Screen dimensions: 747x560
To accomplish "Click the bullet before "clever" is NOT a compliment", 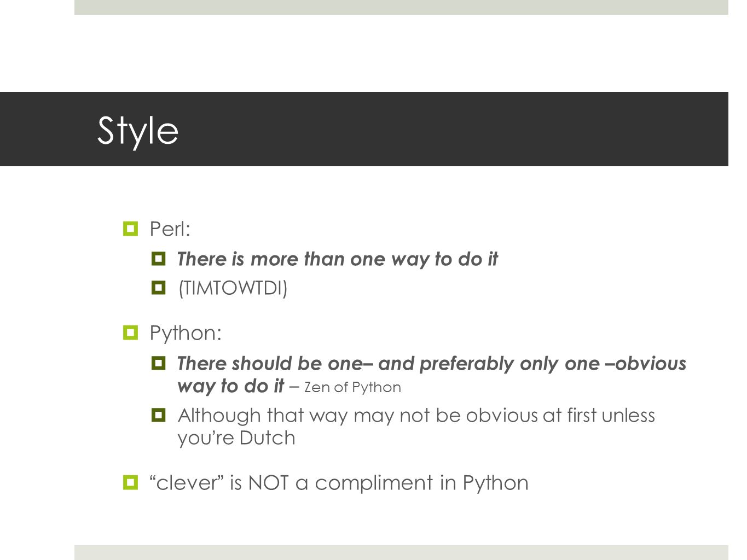I will [x=131, y=482].
